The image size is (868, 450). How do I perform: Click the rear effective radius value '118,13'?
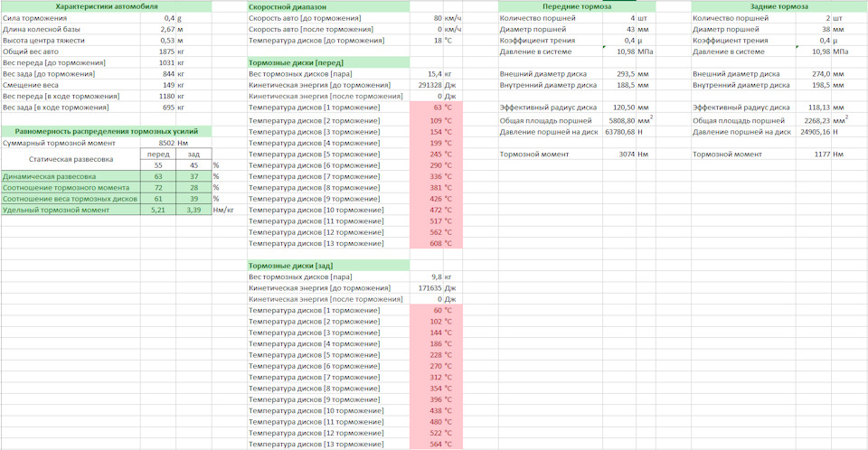(x=814, y=108)
